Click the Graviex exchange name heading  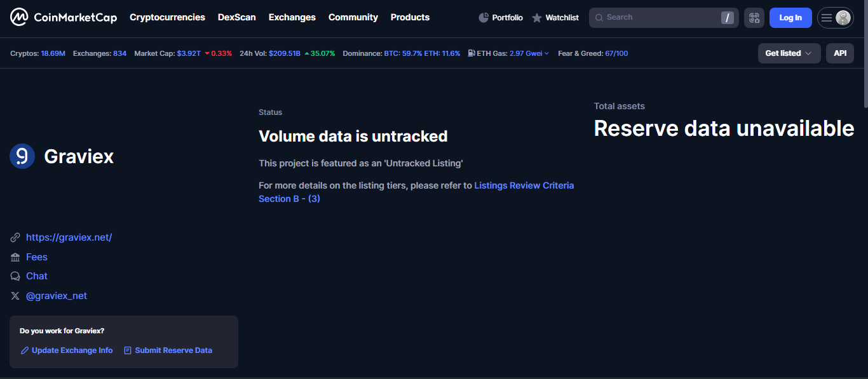click(x=79, y=157)
